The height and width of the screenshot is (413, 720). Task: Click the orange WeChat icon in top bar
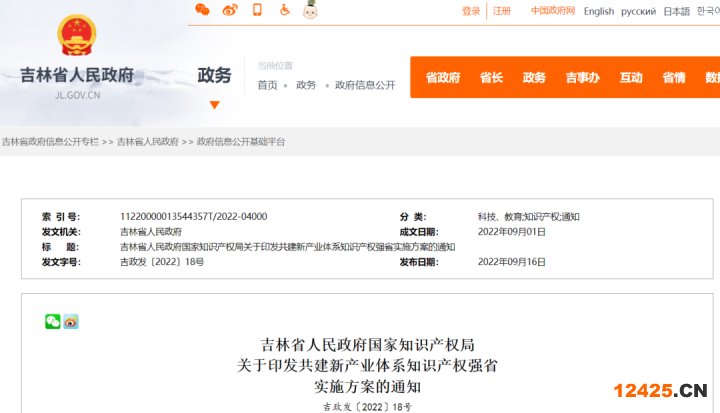click(202, 10)
